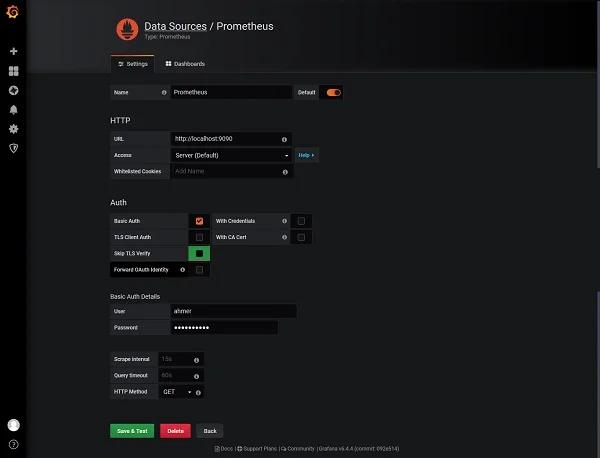Viewport: 600px width, 458px height.
Task: Click the Save & Test button
Action: tap(132, 431)
